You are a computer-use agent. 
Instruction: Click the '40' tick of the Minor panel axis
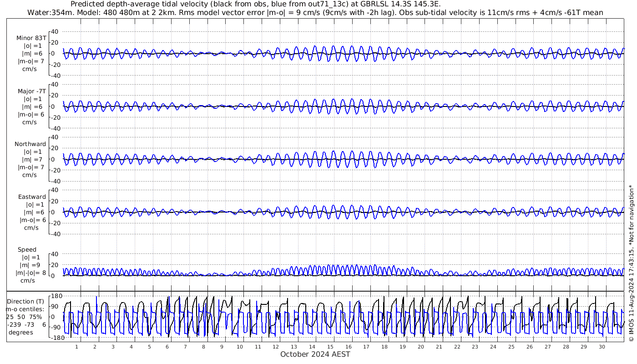click(55, 31)
